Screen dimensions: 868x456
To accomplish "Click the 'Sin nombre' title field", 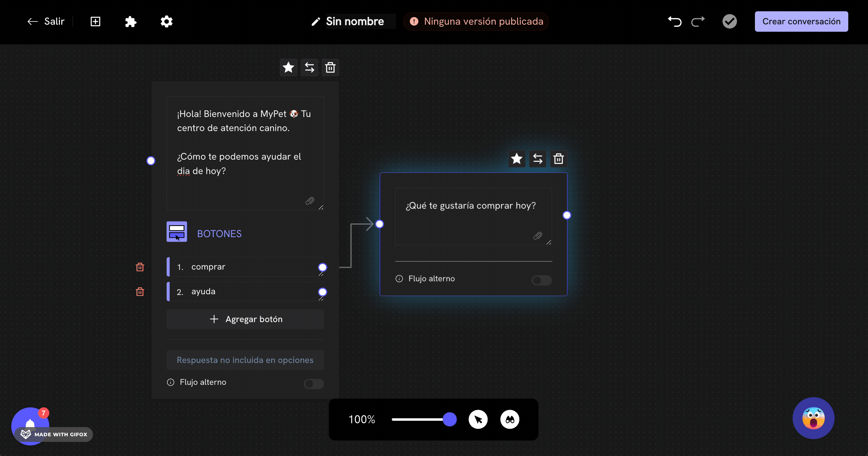I will 355,22.
